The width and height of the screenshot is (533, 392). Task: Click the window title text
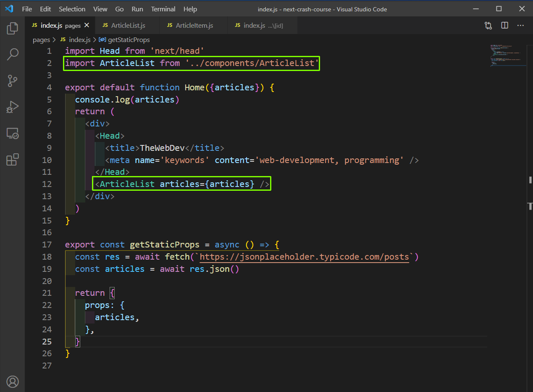(x=322, y=9)
